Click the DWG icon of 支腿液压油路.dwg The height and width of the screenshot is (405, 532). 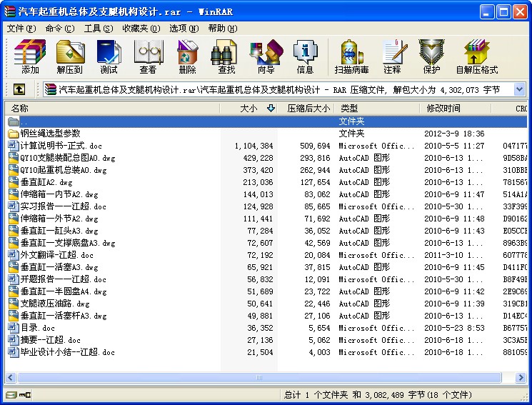(x=14, y=304)
